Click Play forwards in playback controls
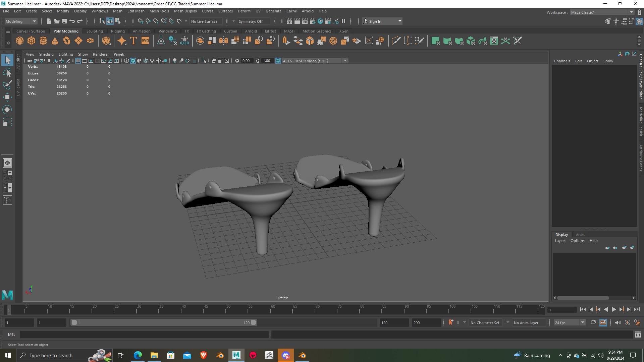Viewport: 644px width, 362px height. pyautogui.click(x=613, y=309)
